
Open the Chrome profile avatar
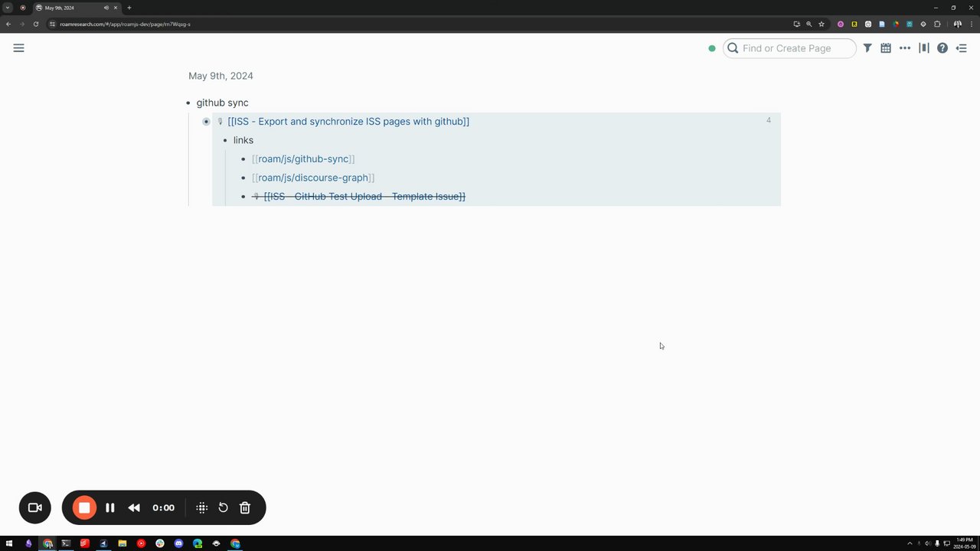click(957, 24)
